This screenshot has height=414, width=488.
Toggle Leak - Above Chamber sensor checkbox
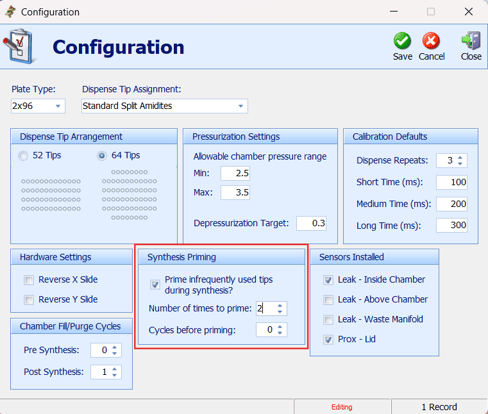click(328, 300)
